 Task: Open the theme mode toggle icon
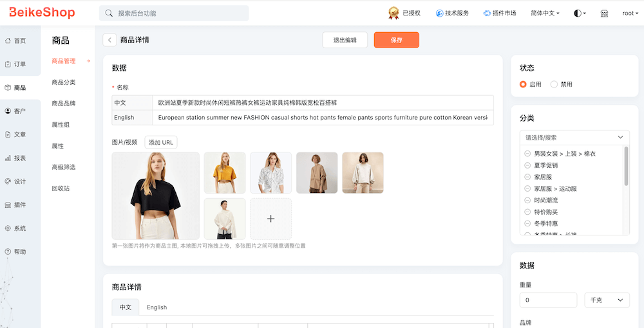click(580, 13)
